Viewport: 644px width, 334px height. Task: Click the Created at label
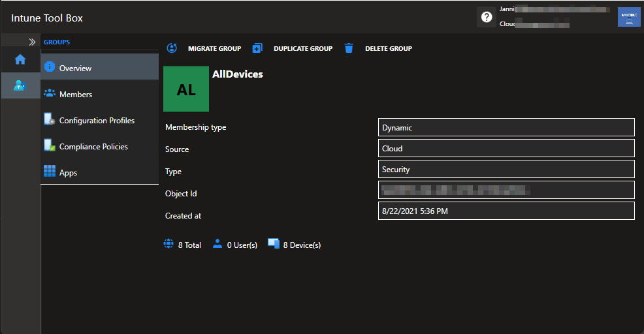pos(183,216)
